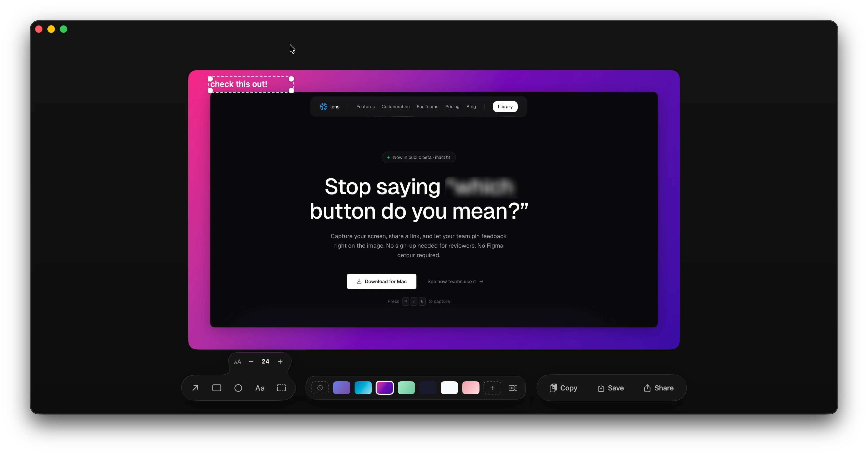Pick the cyan gradient background swatch
This screenshot has height=454, width=868.
[363, 388]
